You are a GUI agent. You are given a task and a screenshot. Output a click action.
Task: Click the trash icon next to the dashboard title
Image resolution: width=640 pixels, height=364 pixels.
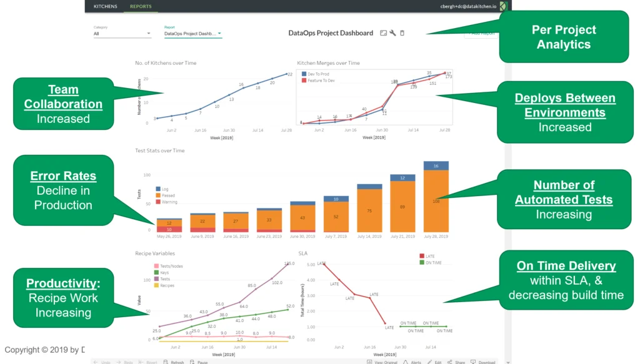[x=402, y=32]
